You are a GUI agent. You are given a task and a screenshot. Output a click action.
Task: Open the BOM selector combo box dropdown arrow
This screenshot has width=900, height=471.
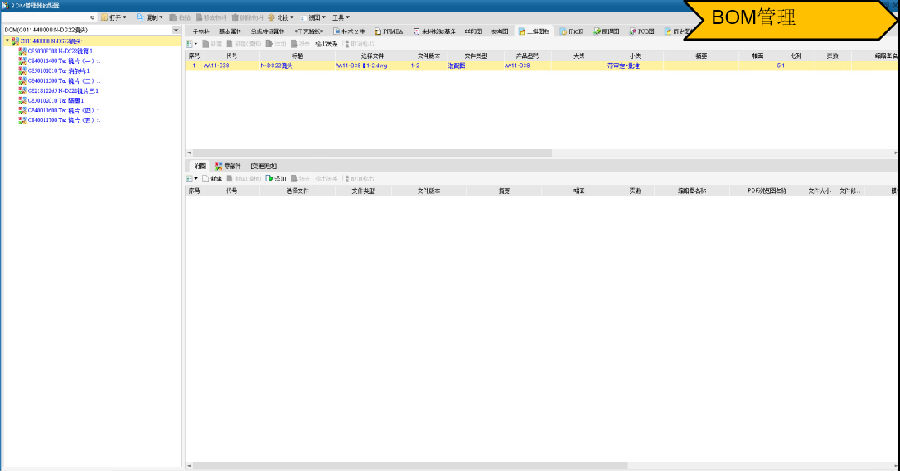tap(176, 30)
